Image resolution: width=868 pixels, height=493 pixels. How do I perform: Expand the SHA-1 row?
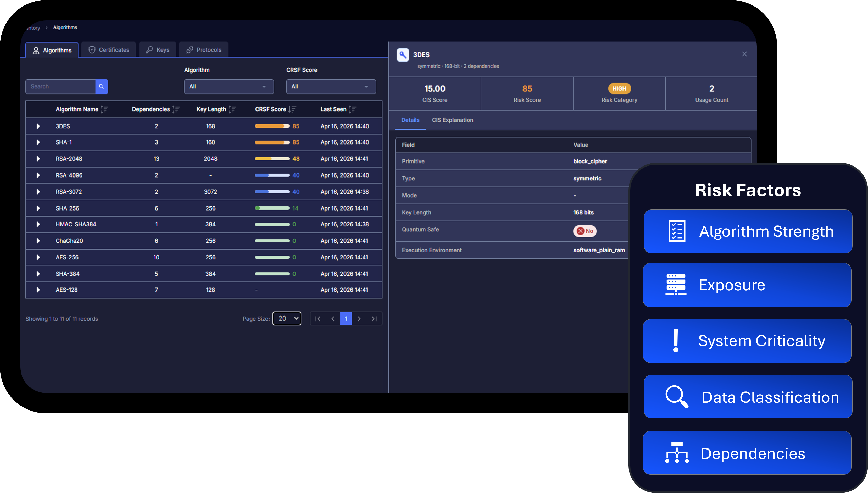pyautogui.click(x=38, y=142)
